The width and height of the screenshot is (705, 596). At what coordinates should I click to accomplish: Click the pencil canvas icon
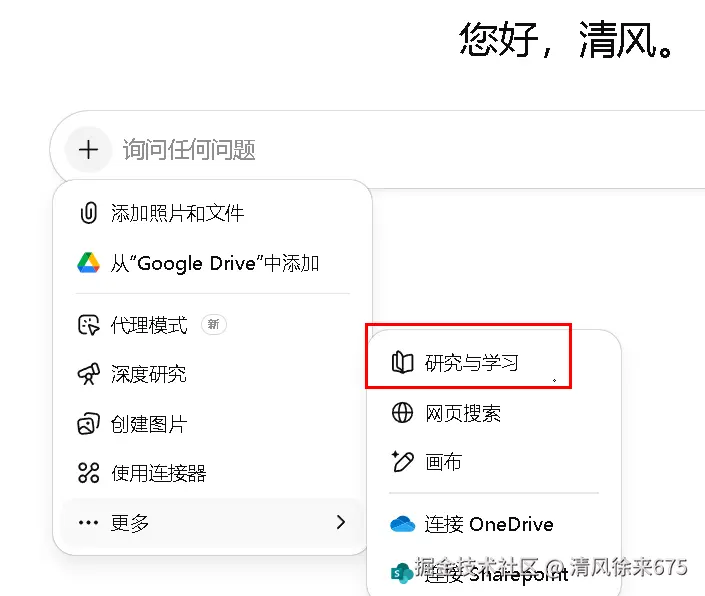click(x=402, y=461)
